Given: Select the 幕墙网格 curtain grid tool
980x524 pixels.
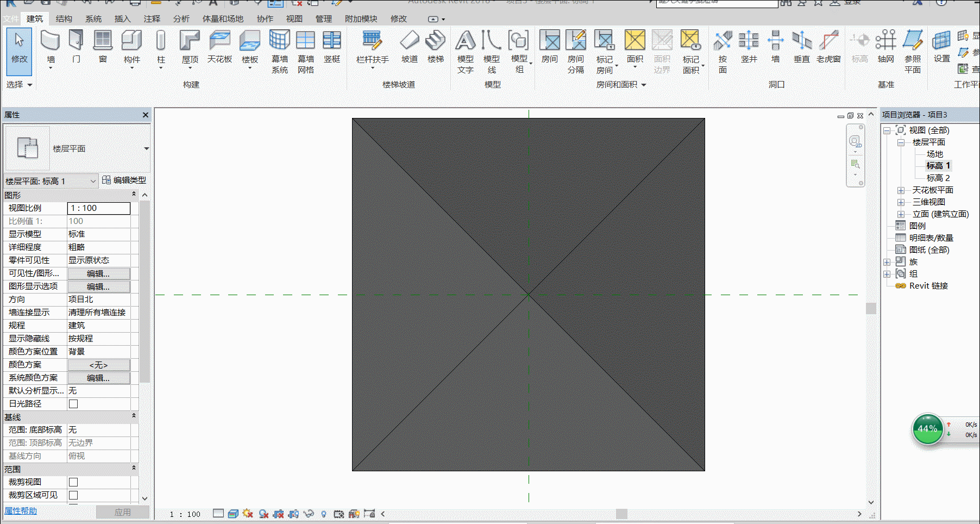Looking at the screenshot, I should coord(306,52).
